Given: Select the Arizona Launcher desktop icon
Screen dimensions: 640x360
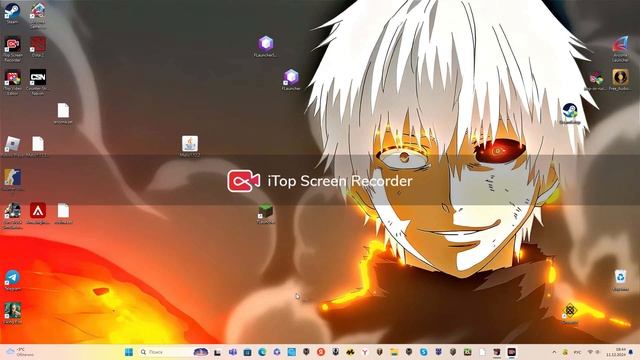Looking at the screenshot, I should point(620,48).
